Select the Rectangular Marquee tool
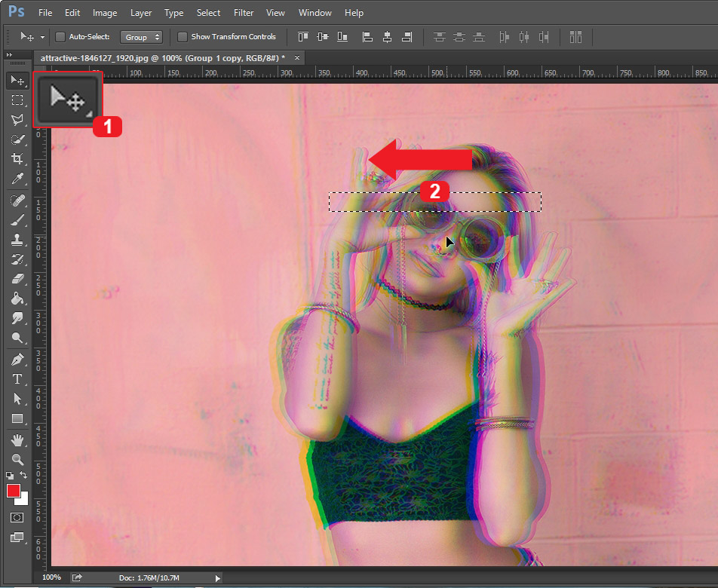The width and height of the screenshot is (718, 588). pos(17,100)
